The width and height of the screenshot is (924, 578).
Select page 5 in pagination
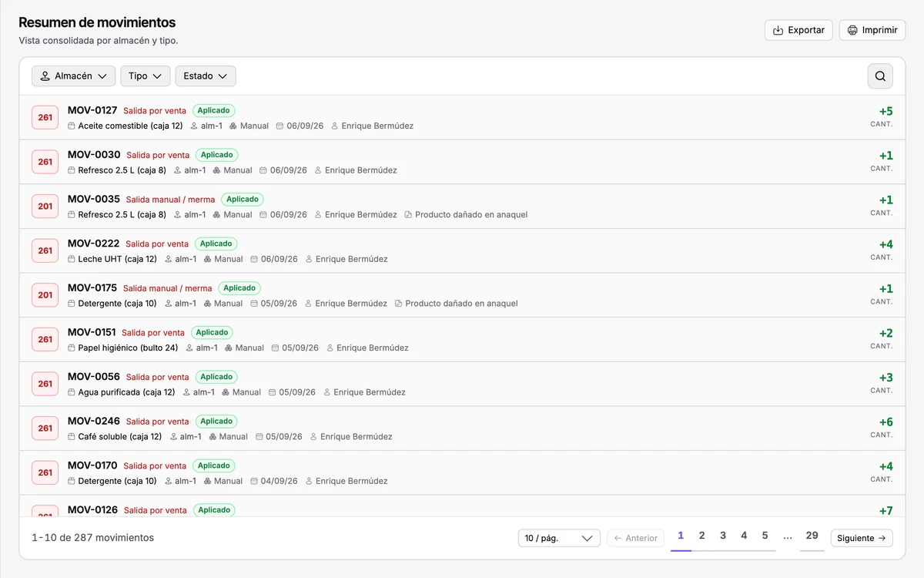765,536
